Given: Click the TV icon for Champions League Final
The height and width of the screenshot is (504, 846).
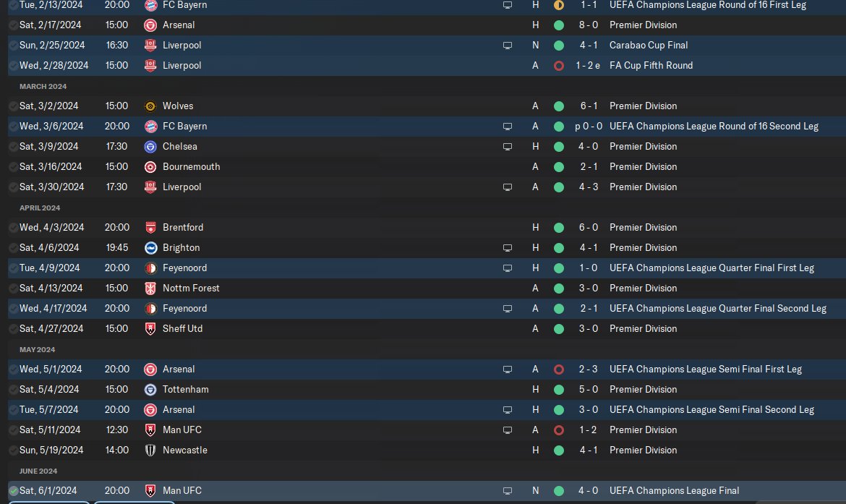Looking at the screenshot, I should pos(507,491).
